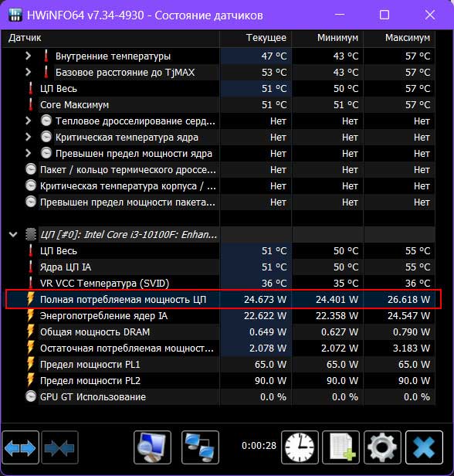This screenshot has height=476, width=454.
Task: Click the expand/collapse arrows toolbar button
Action: [20, 447]
